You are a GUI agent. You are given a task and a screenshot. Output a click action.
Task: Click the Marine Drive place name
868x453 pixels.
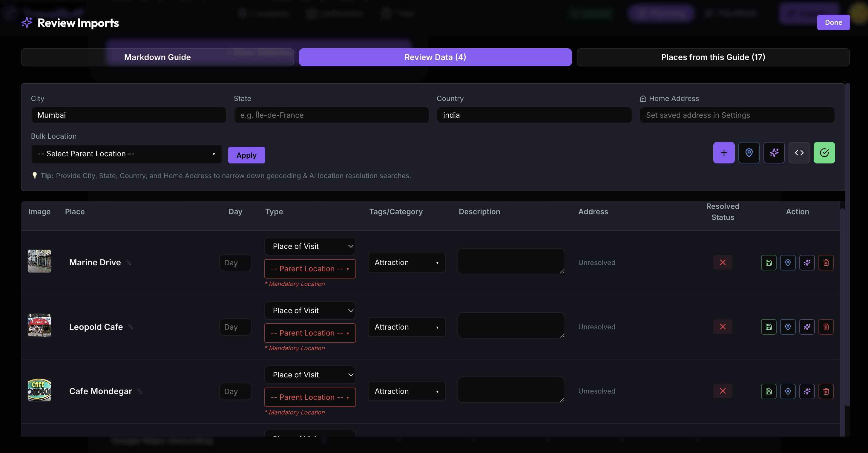coord(95,263)
